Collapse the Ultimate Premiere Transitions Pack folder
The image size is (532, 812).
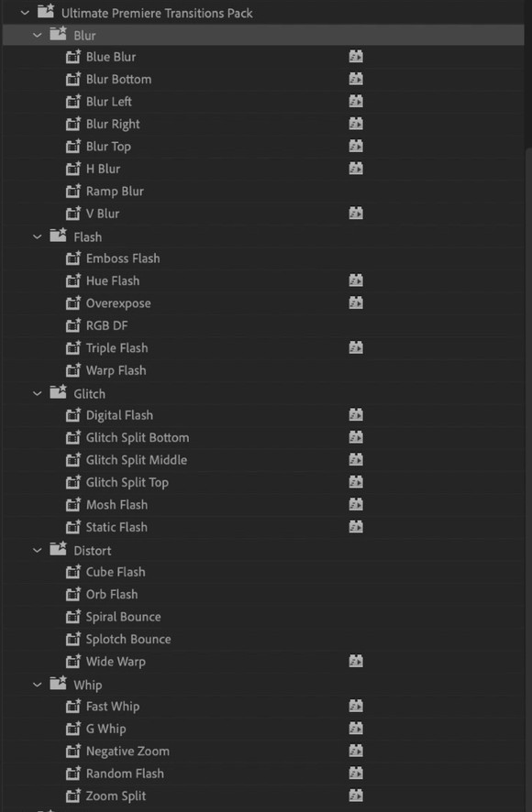coord(25,13)
